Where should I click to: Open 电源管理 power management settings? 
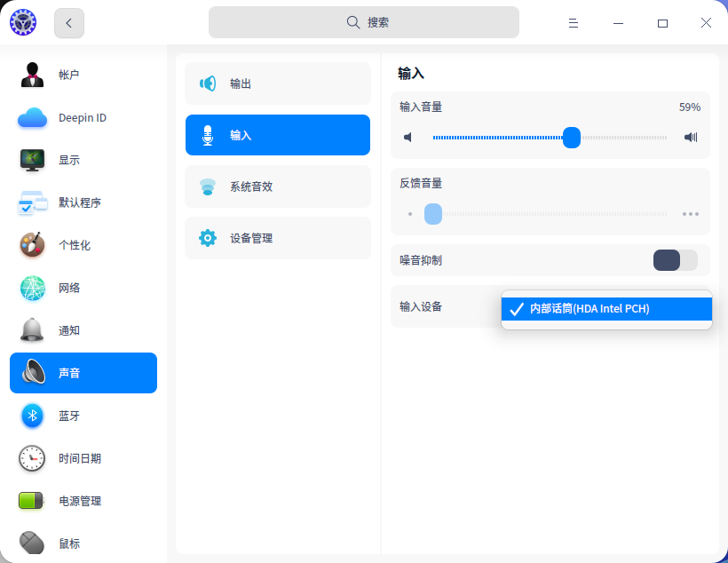pyautogui.click(x=83, y=501)
